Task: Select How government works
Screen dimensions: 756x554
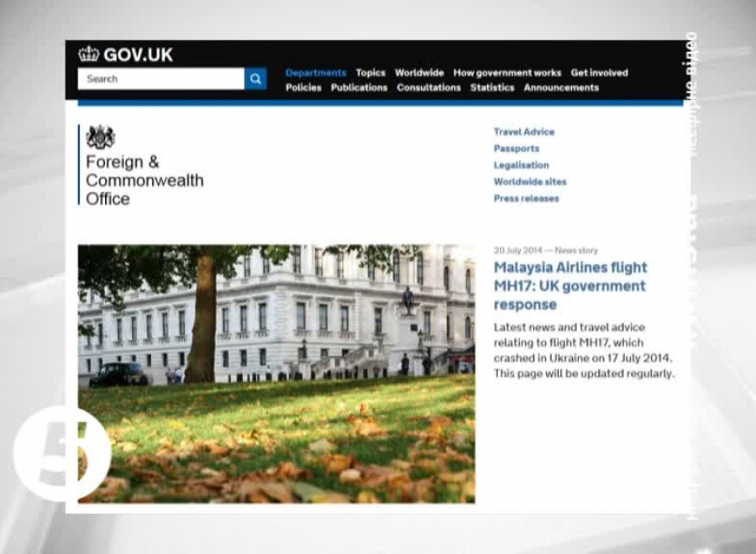Action: 507,73
